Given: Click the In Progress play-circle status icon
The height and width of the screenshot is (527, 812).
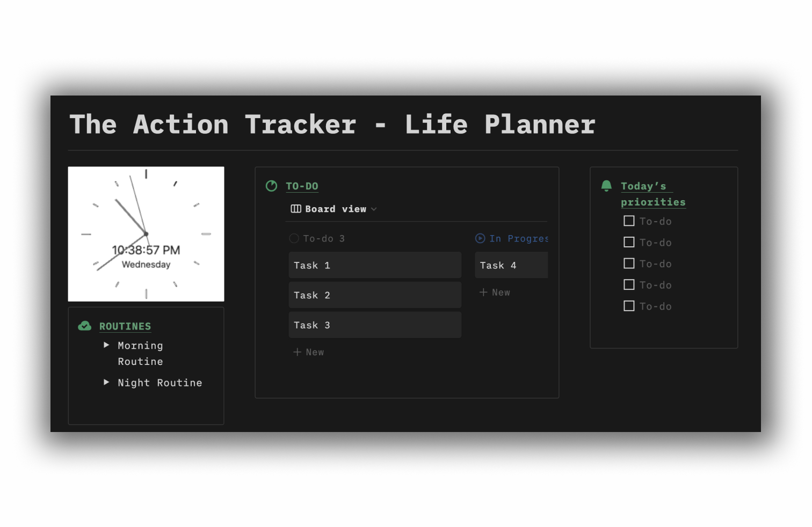Looking at the screenshot, I should click(480, 238).
